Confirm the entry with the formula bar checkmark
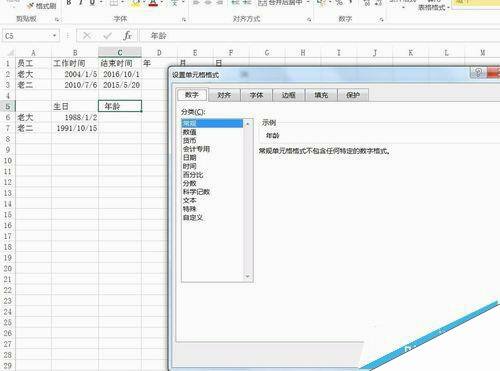 pyautogui.click(x=107, y=36)
